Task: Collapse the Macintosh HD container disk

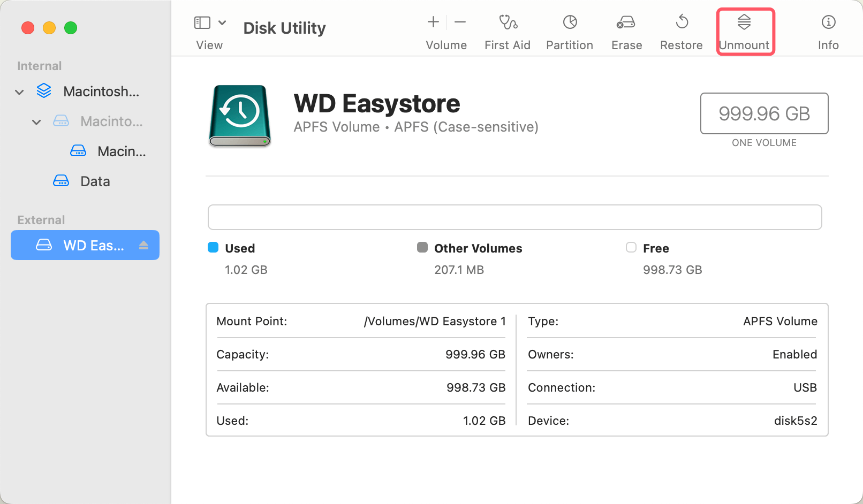Action: (x=20, y=92)
